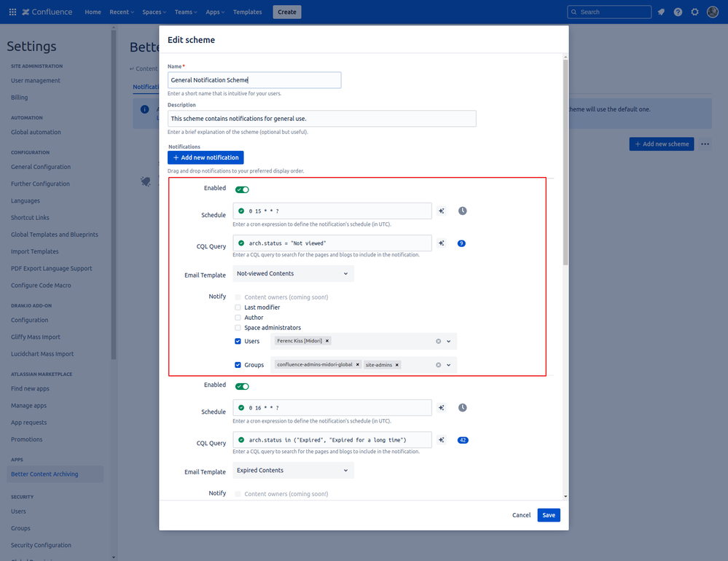Open Find new apps in sidebar

(x=30, y=389)
